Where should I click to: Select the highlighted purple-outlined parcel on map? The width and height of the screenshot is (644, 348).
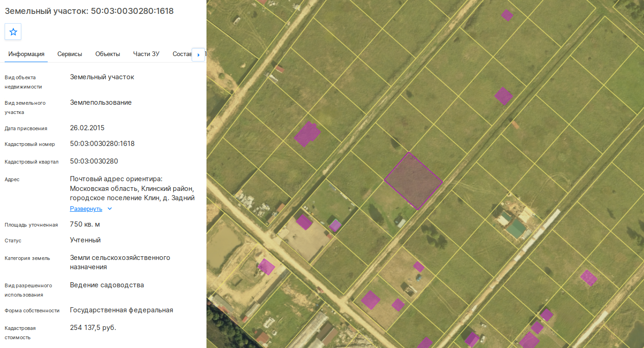(x=413, y=181)
